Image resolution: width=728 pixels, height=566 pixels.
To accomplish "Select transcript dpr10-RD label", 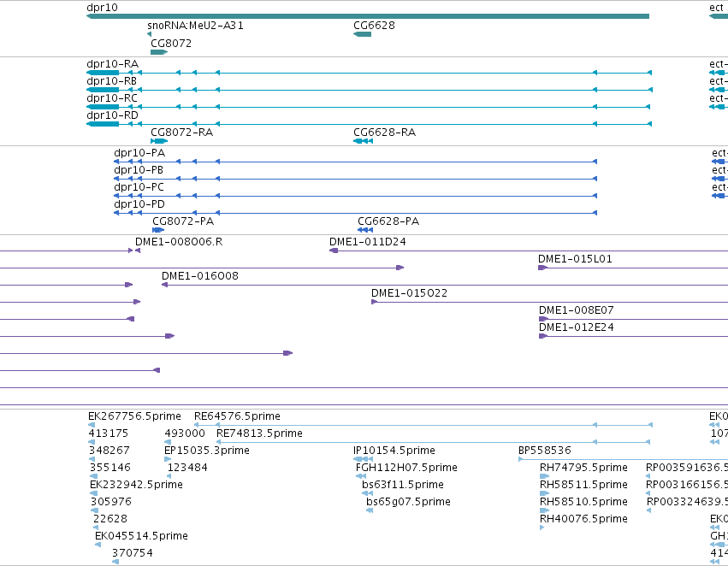I will click(x=112, y=115).
